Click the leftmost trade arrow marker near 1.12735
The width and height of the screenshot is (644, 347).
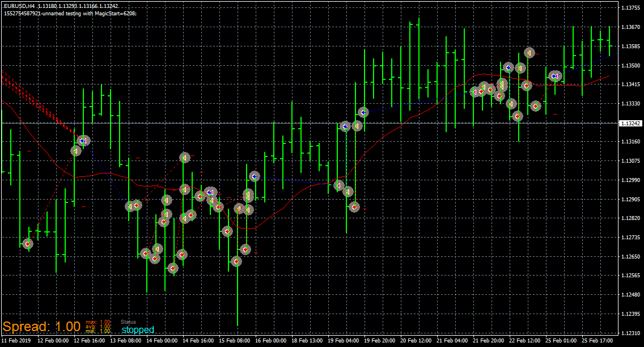click(28, 244)
